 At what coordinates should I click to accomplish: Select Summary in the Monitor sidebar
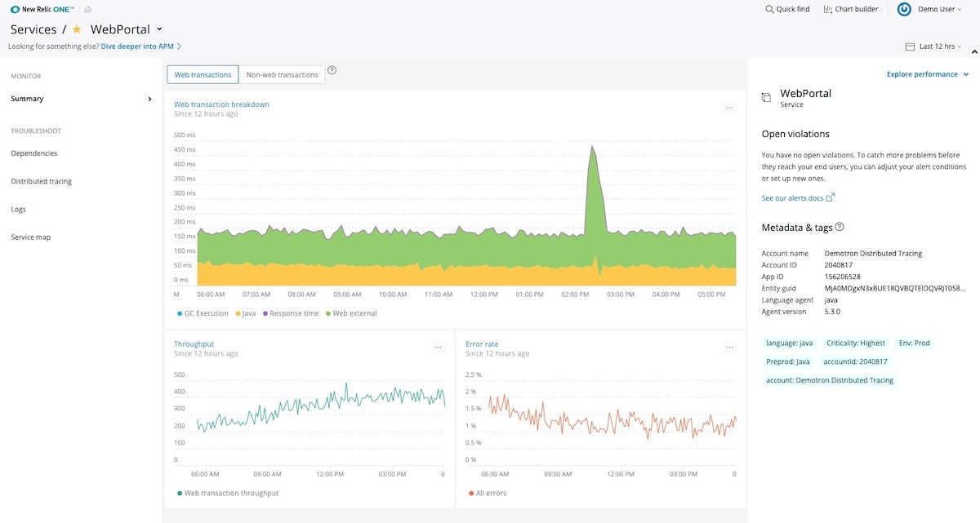click(x=82, y=99)
